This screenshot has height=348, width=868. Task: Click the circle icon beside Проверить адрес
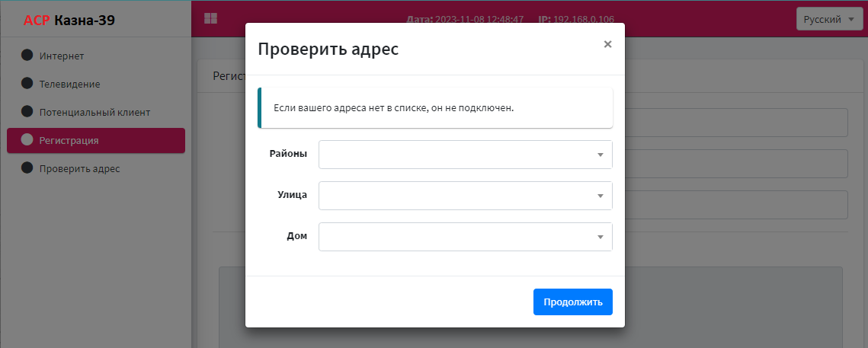tap(27, 168)
